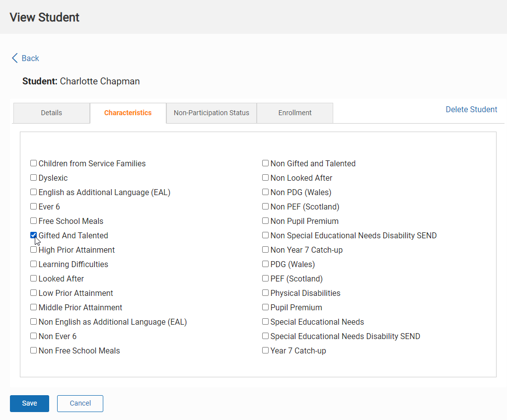This screenshot has width=507, height=420.
Task: Check Children from Service Families
Action: 33,163
